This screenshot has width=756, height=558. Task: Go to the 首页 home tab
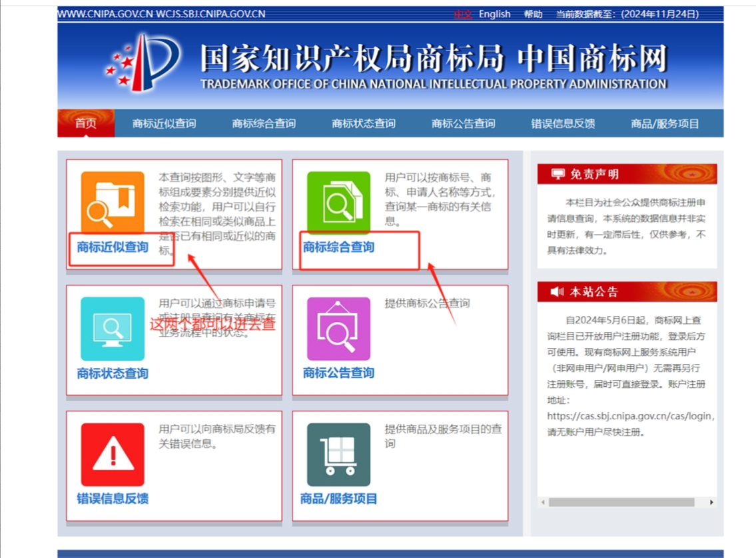(x=86, y=123)
